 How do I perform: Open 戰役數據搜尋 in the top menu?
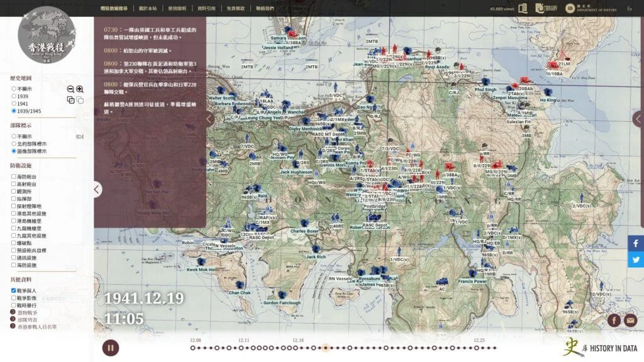click(x=113, y=9)
